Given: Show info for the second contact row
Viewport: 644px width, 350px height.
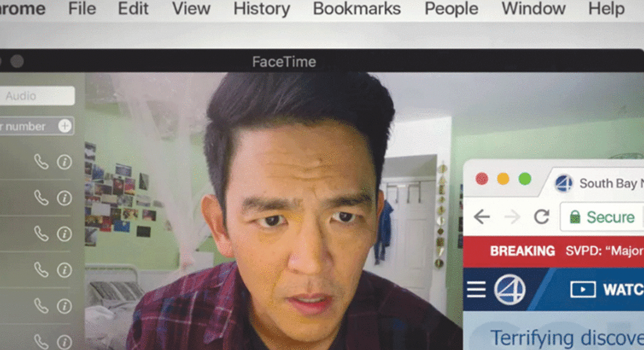Looking at the screenshot, I should click(x=65, y=198).
